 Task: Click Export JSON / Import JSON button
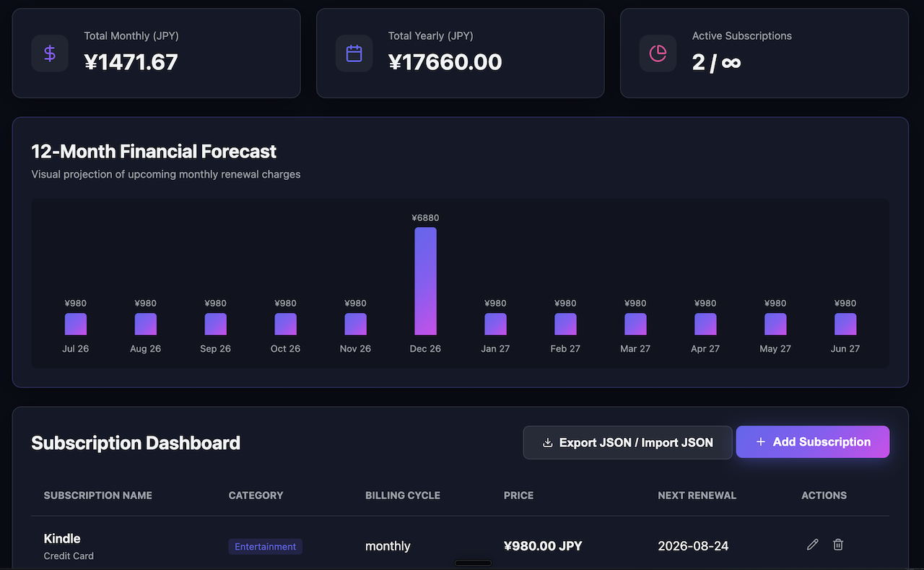[x=628, y=442]
